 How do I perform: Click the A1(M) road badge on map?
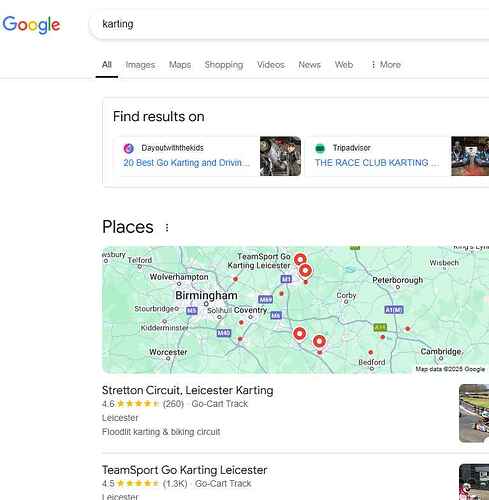tap(394, 310)
